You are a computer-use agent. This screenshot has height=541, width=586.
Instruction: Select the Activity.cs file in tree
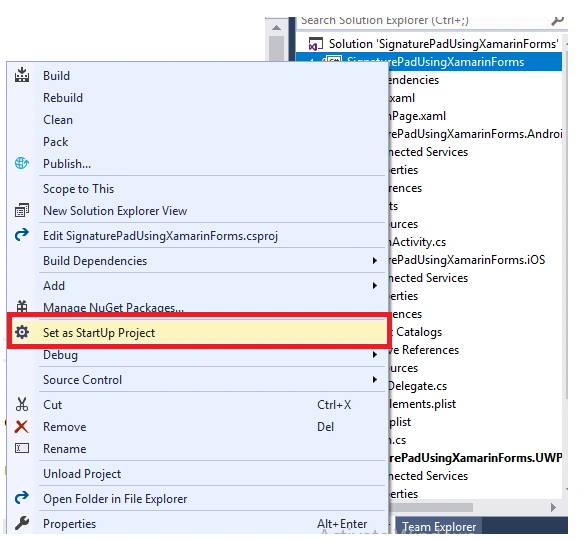click(x=417, y=242)
